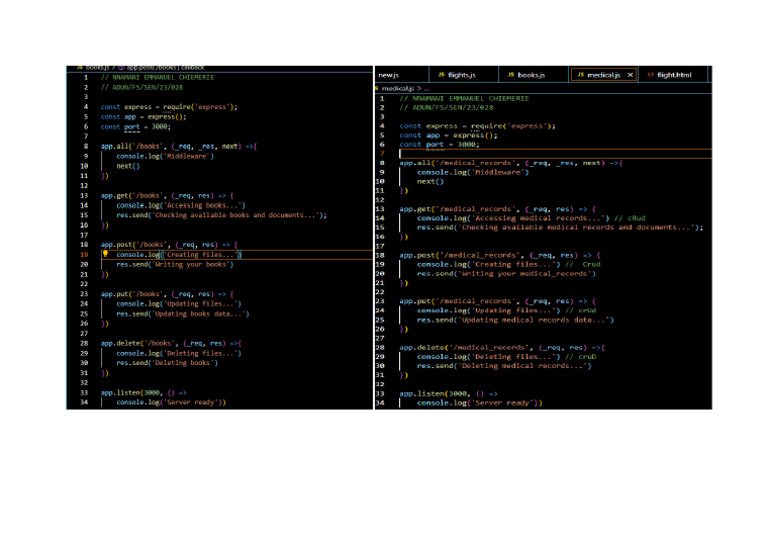Click the JS icon in books.js breadcrumb
Image resolution: width=768 pixels, height=543 pixels.
pyautogui.click(x=80, y=66)
